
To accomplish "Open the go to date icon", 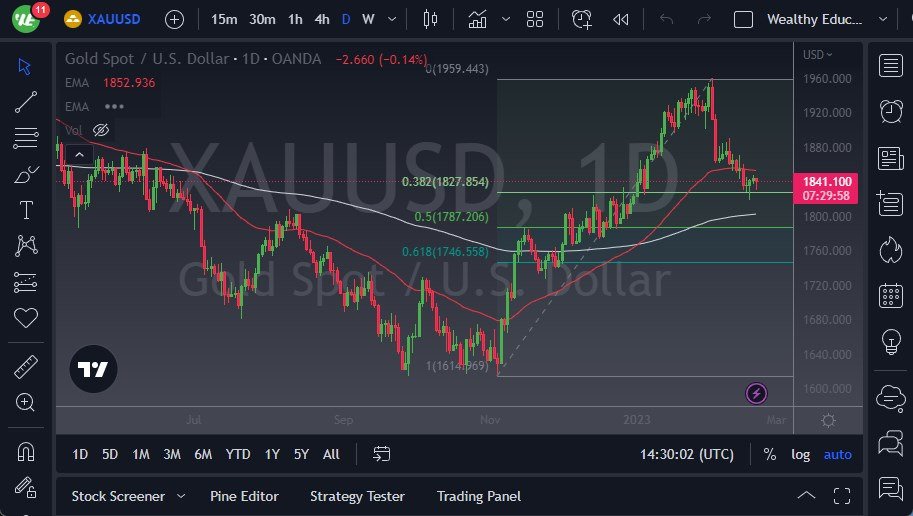I will click(381, 454).
